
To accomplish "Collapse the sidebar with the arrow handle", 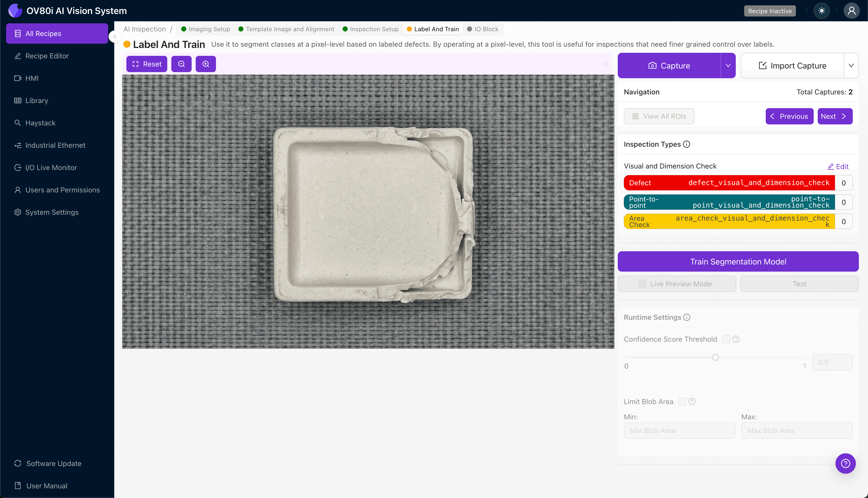I will (115, 36).
